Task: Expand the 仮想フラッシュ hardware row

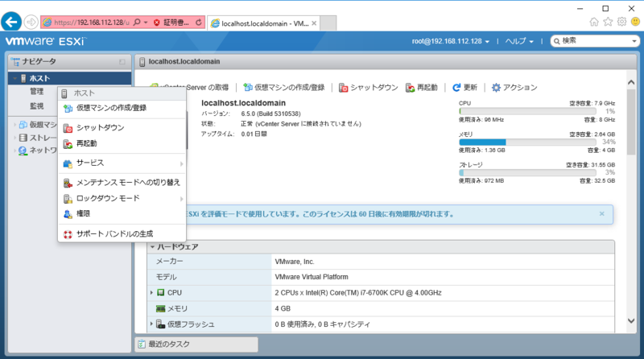Action: pos(151,324)
